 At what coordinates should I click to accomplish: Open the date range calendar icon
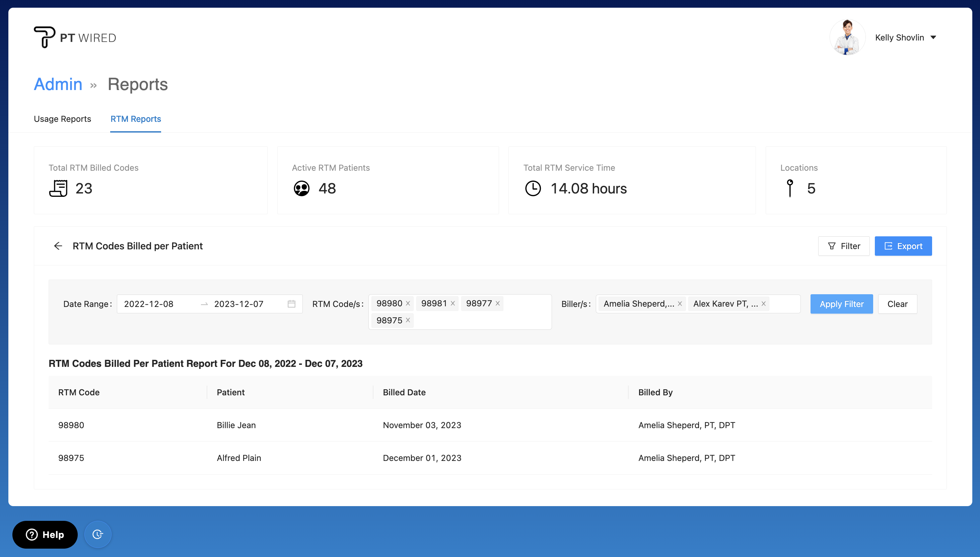coord(291,304)
